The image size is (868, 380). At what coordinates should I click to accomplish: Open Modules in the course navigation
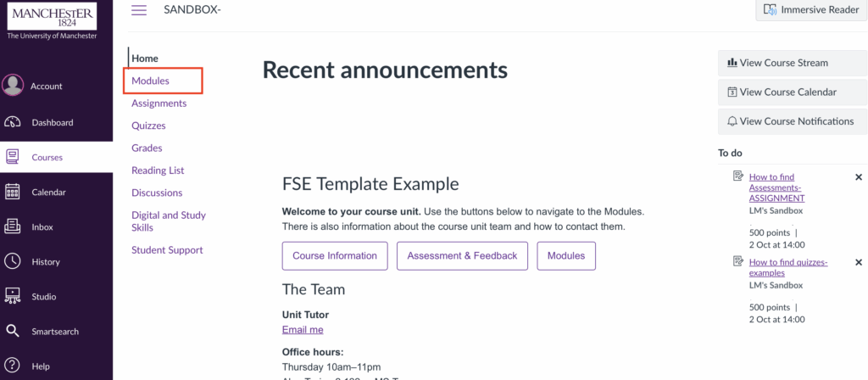(151, 81)
